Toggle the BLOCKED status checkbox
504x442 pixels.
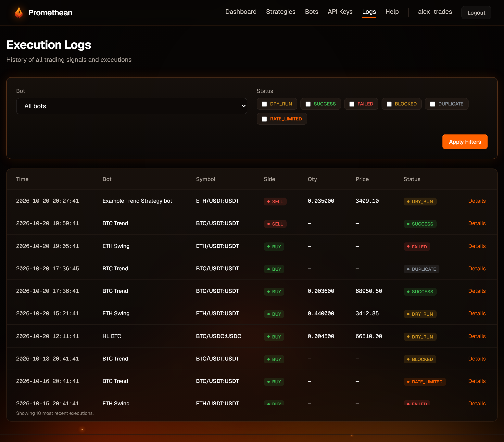tap(389, 104)
